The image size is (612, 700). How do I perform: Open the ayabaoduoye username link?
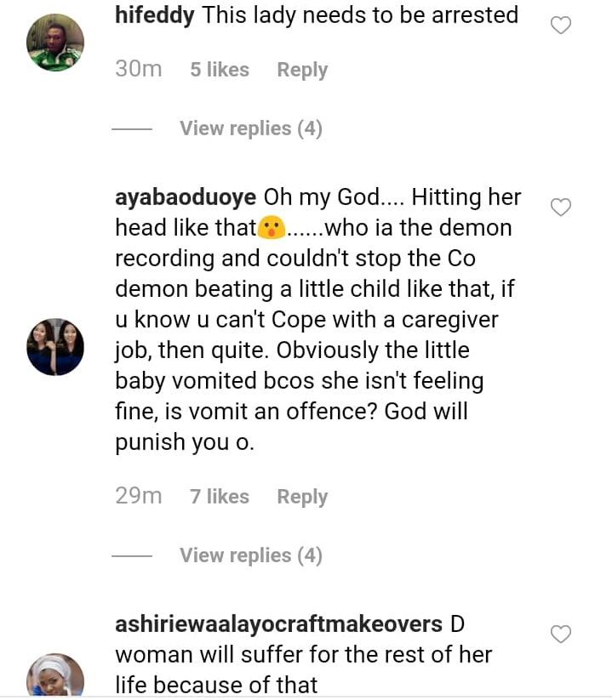(185, 197)
